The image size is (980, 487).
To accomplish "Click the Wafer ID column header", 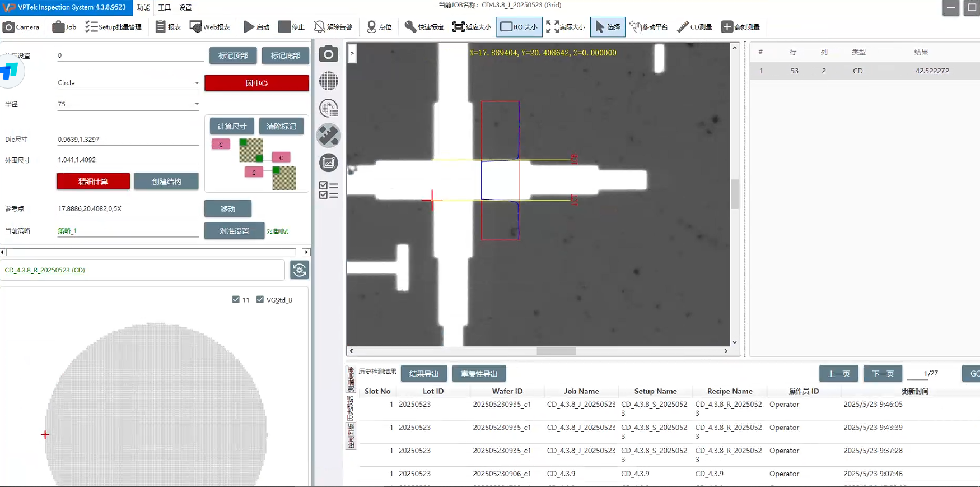I will (507, 391).
